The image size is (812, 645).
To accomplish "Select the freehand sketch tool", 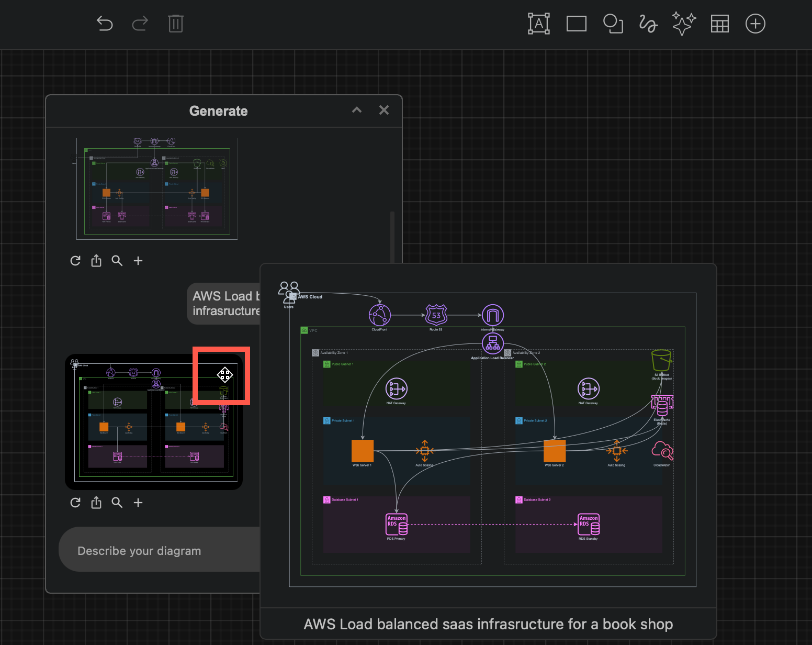I will coord(648,23).
